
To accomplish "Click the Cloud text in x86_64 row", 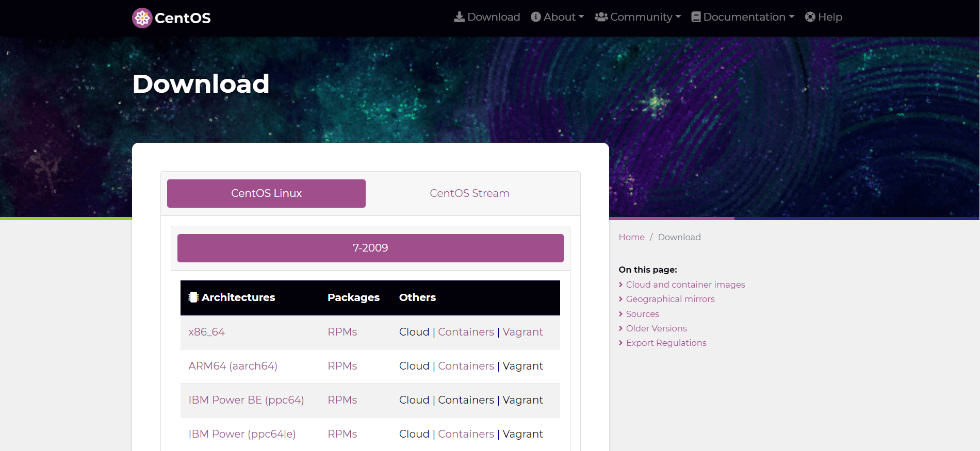I will (414, 332).
